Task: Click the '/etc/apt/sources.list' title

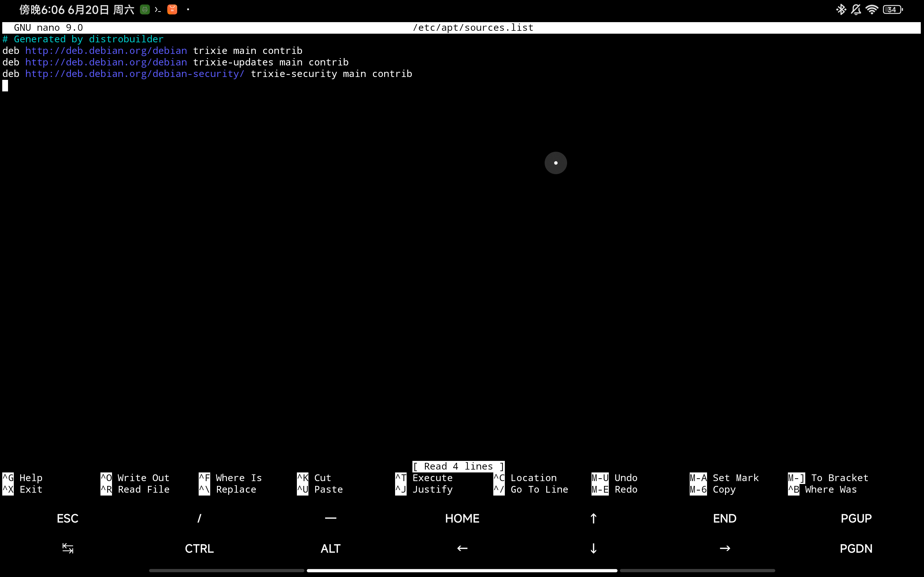Action: (473, 28)
